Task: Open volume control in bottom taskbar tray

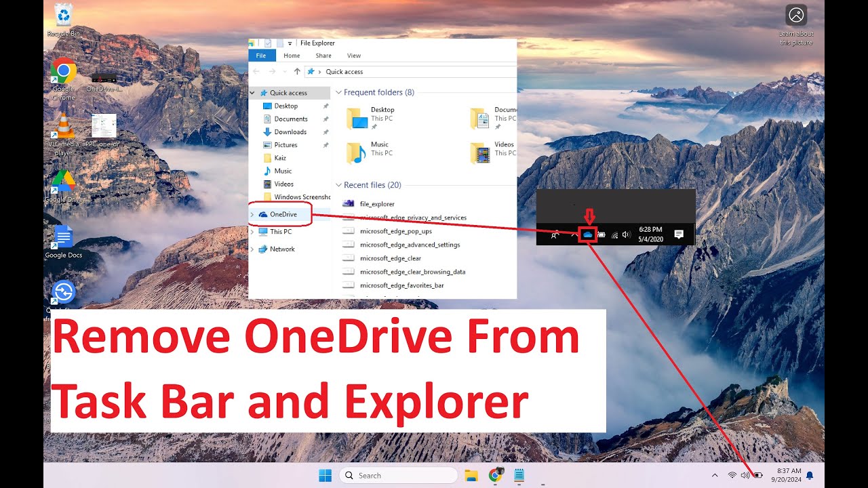Action: [x=745, y=475]
